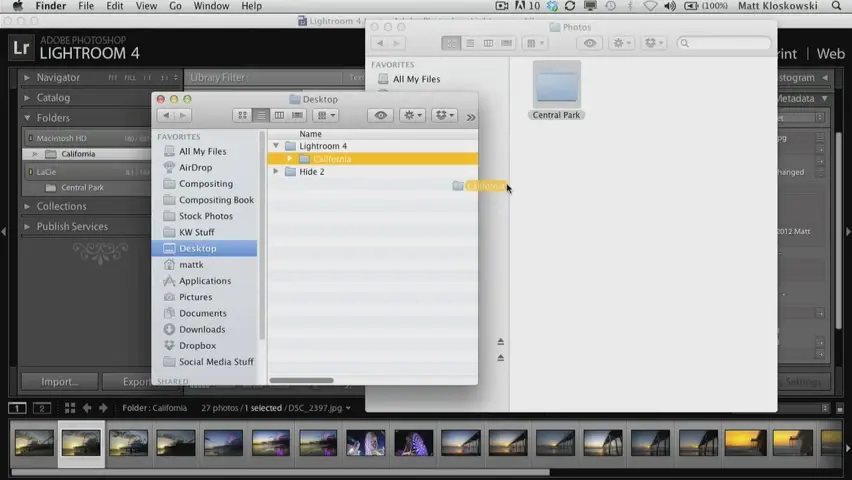Open arrange-by dropdown in Desktop window
Screen dimensions: 852x480
point(325,115)
